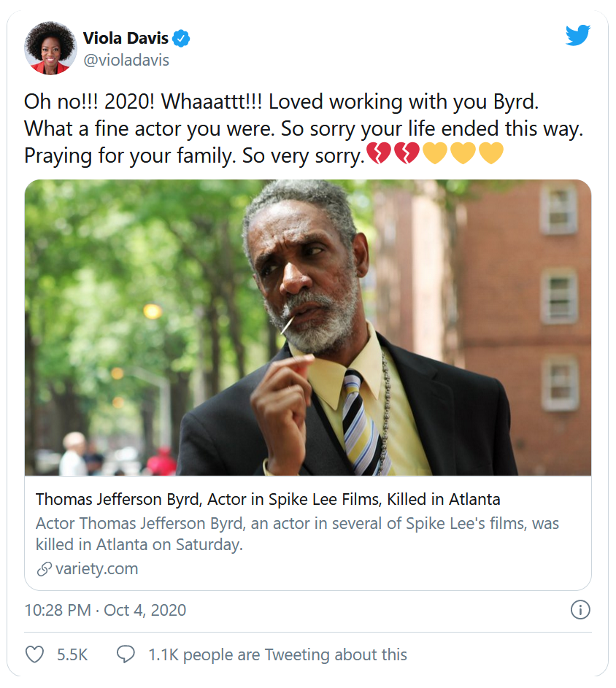Open the Thomas Jefferson Byrd article headline
This screenshot has width=616, height=688.
click(x=268, y=500)
